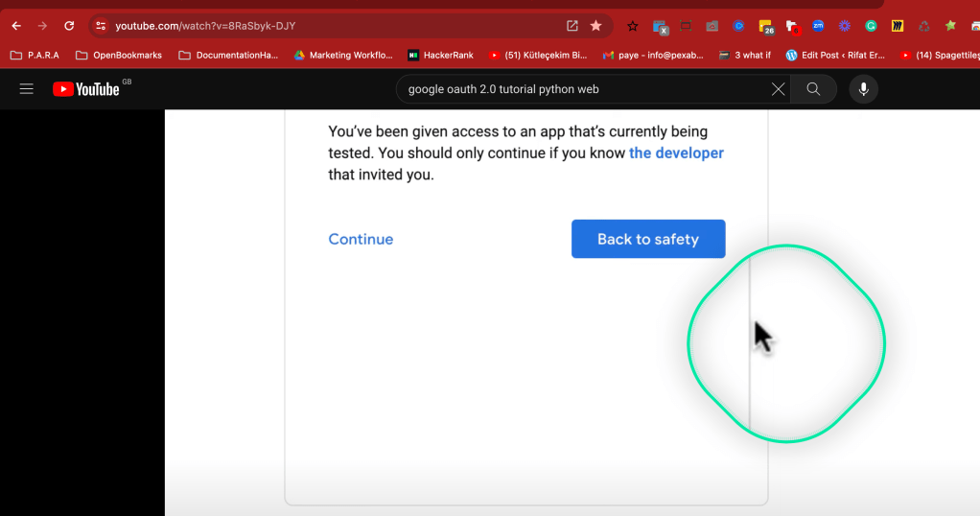Open the extension with red 6 badge

pyautogui.click(x=792, y=27)
